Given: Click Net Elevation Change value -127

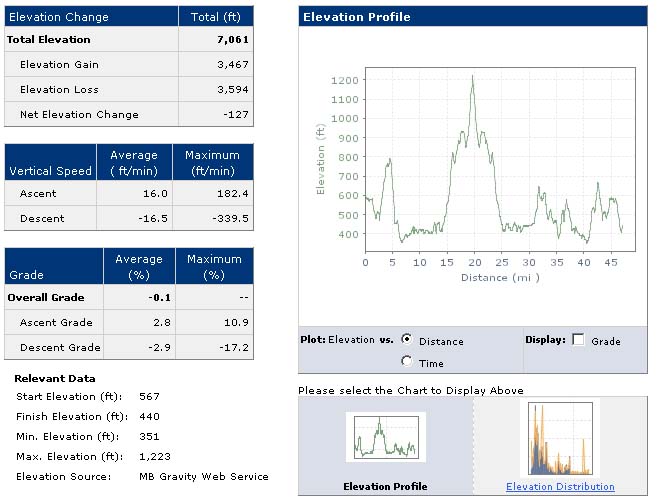Looking at the screenshot, I should tap(236, 114).
